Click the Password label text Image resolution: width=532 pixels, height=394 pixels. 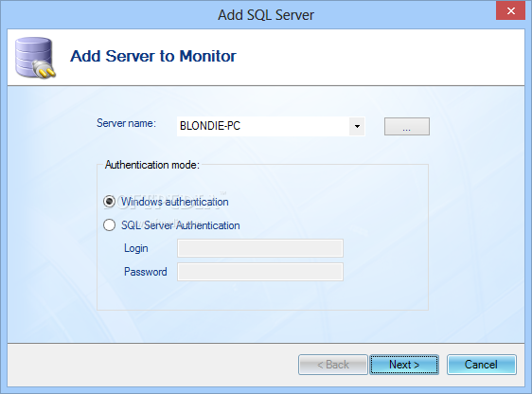pyautogui.click(x=146, y=272)
